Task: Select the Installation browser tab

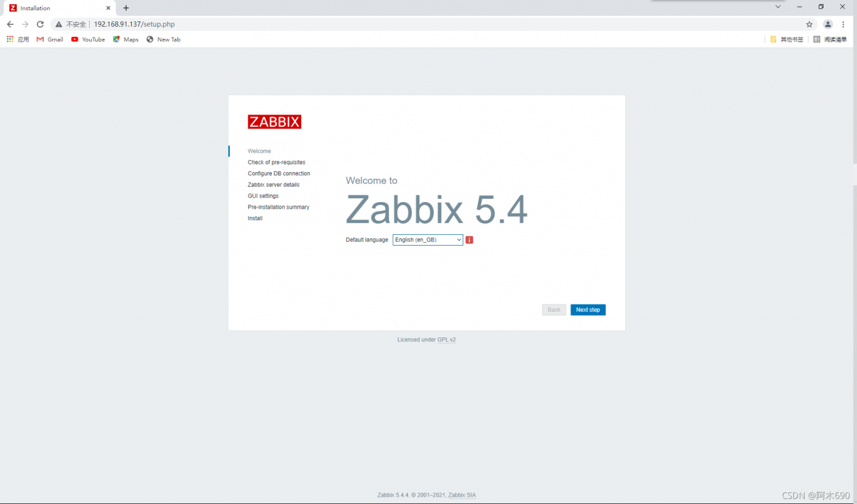Action: click(x=60, y=8)
